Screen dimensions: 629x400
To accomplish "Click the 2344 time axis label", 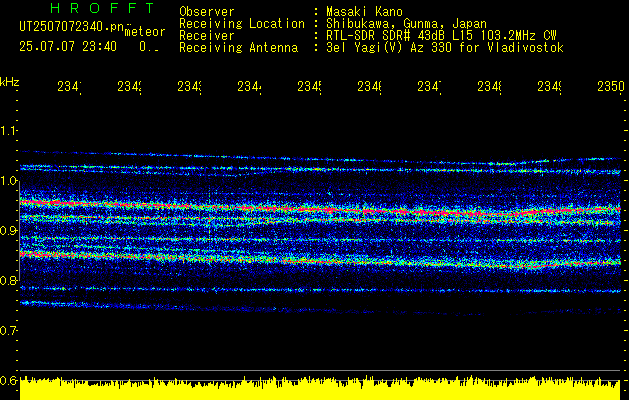I will click(x=249, y=86).
